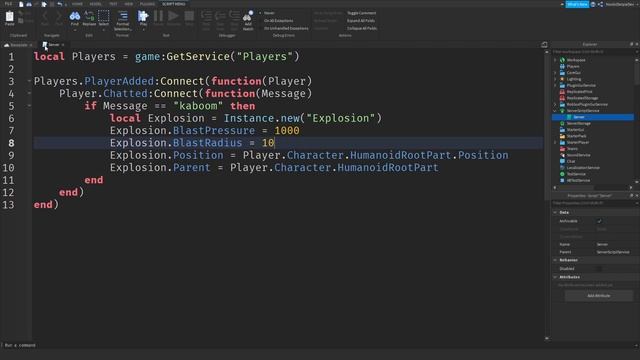Image resolution: width=640 pixels, height=360 pixels.
Task: Click the Forward navigate arrow
Action: click(59, 16)
